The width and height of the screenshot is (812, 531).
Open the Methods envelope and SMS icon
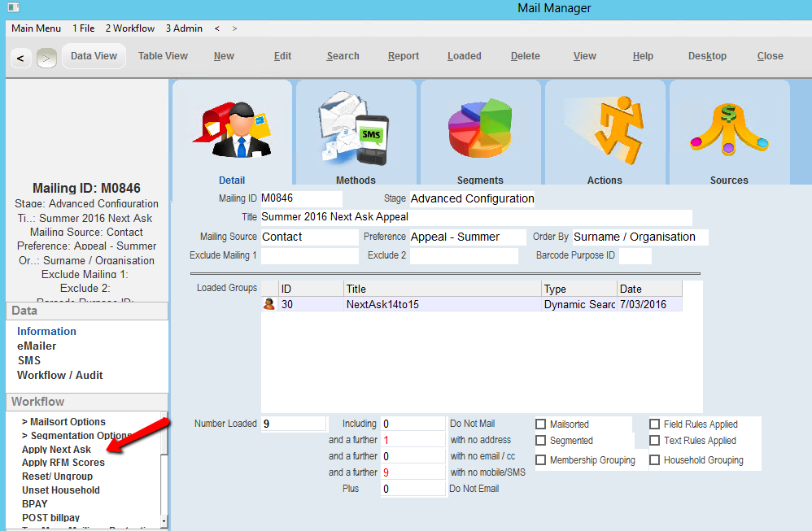(356, 128)
